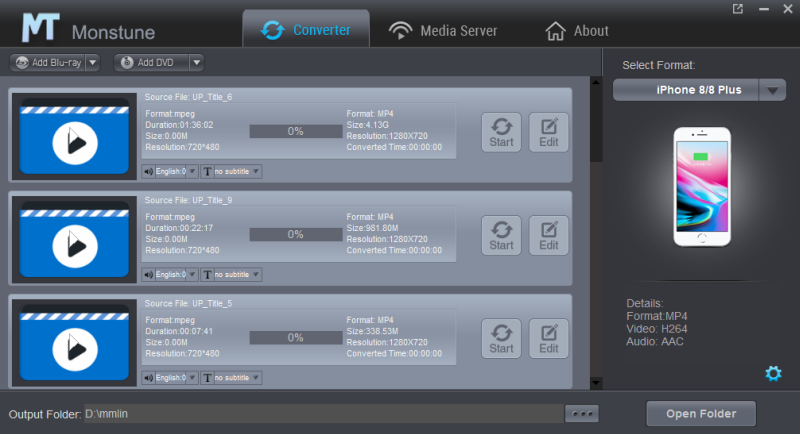
Task: Open the iPhone 8/8 Plus format dropdown
Action: (773, 90)
